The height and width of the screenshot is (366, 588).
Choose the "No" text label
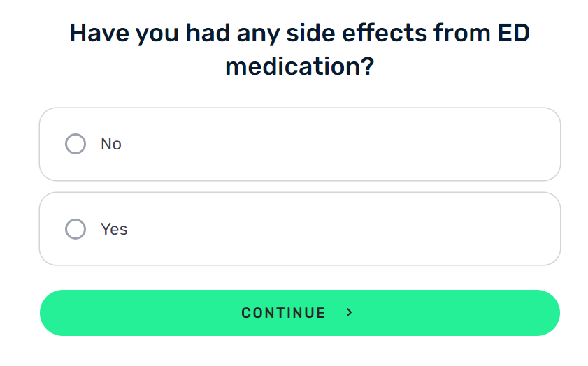(111, 144)
